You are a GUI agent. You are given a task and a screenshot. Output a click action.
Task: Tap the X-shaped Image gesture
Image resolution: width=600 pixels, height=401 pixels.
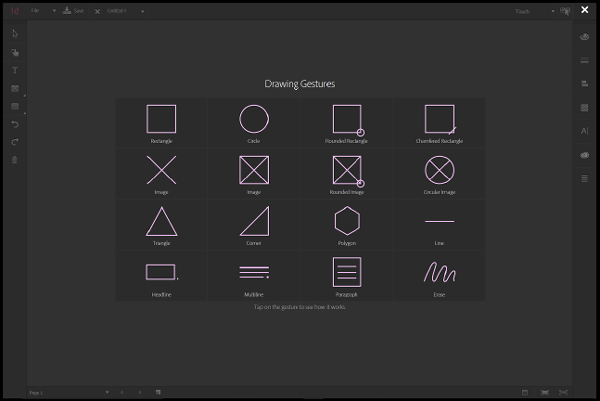pyautogui.click(x=161, y=174)
